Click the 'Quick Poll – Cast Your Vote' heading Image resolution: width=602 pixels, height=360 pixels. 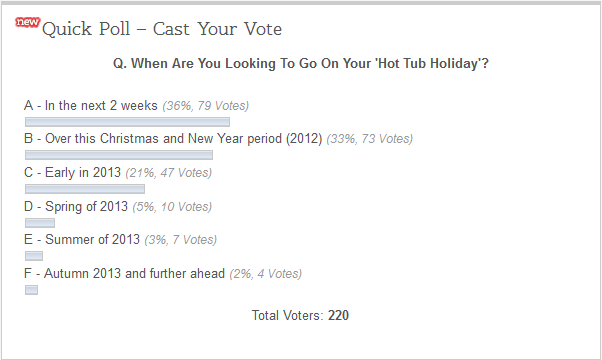click(162, 29)
